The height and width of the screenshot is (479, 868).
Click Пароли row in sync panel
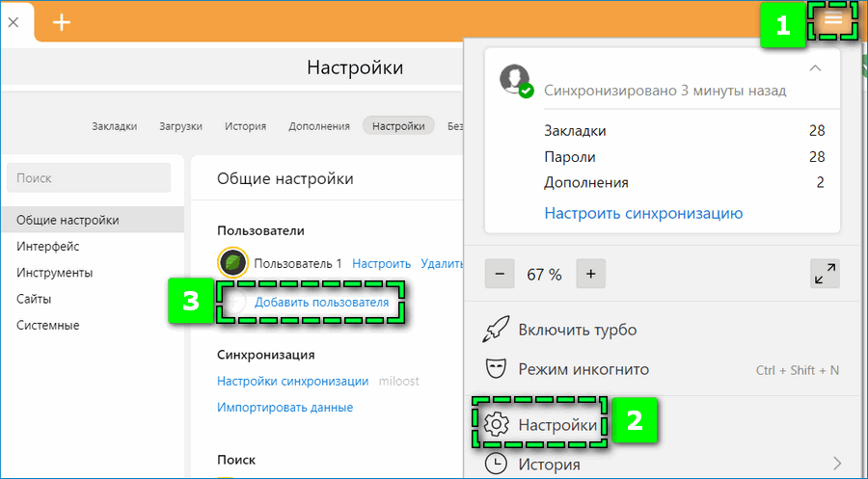tap(684, 156)
